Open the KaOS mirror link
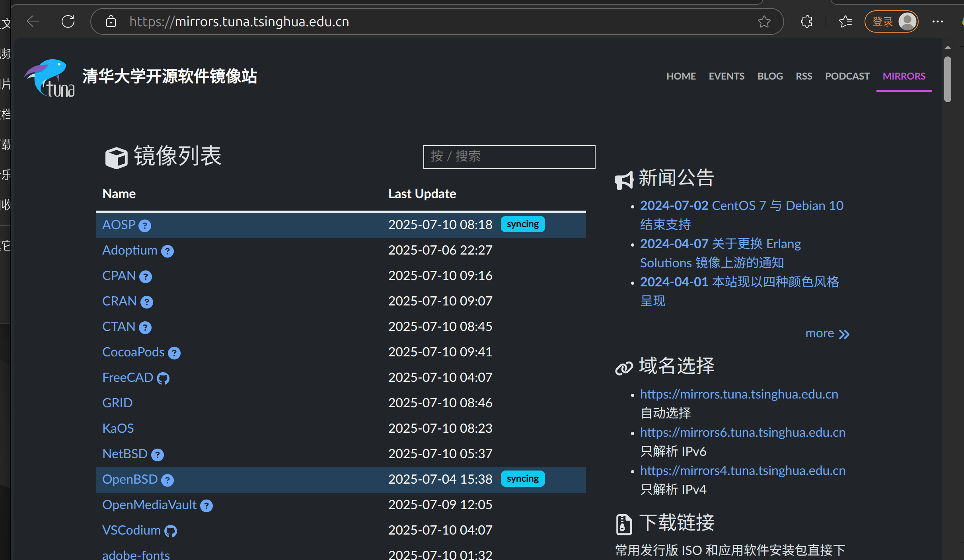This screenshot has width=964, height=560. [x=118, y=428]
